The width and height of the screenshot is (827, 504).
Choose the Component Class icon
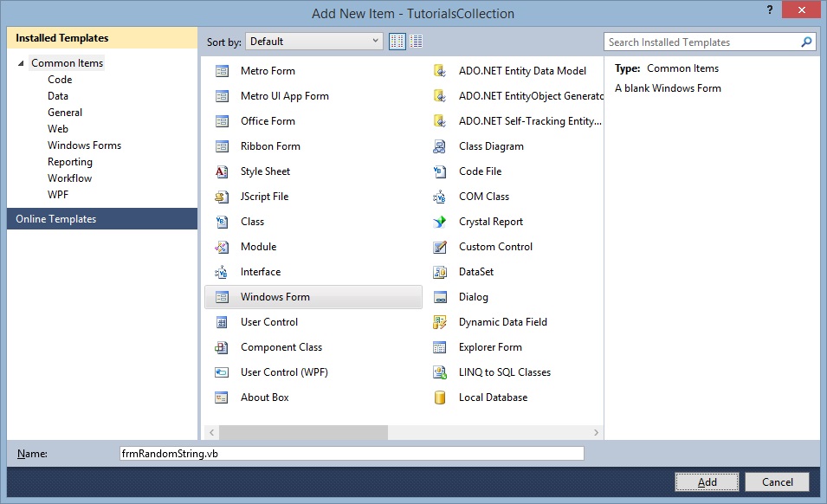tap(222, 347)
